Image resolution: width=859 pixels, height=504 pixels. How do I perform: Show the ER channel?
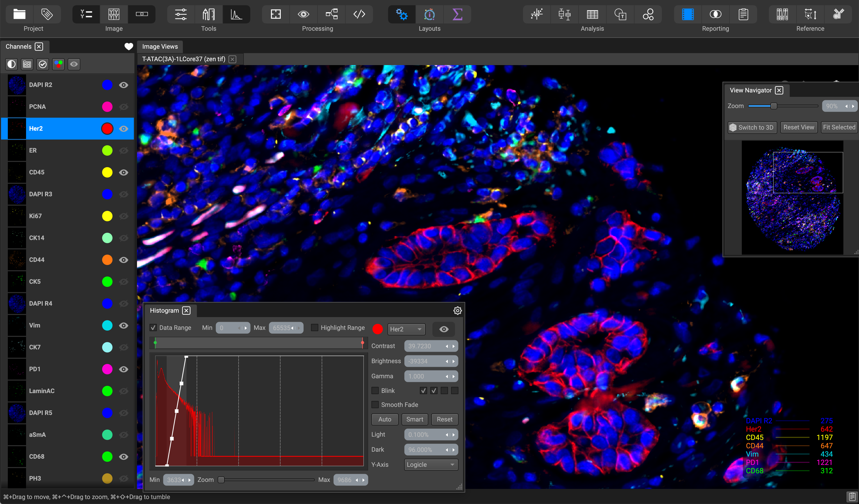[x=123, y=150]
